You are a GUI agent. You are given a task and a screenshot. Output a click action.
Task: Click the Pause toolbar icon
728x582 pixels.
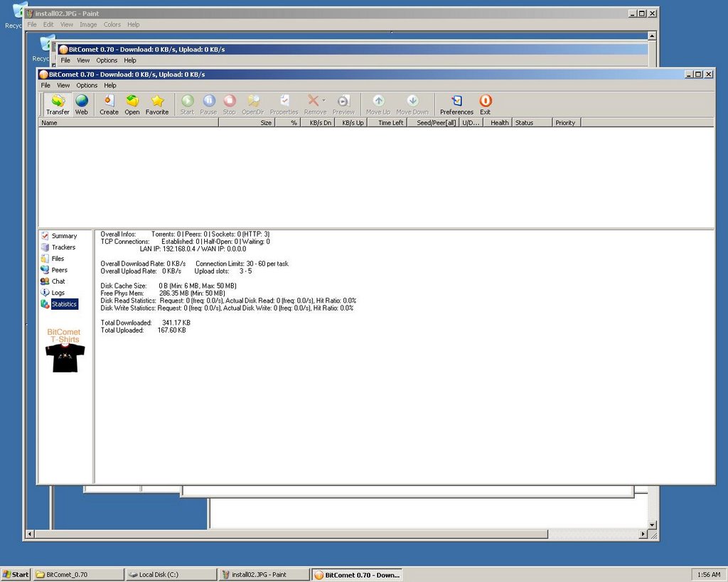[x=208, y=104]
